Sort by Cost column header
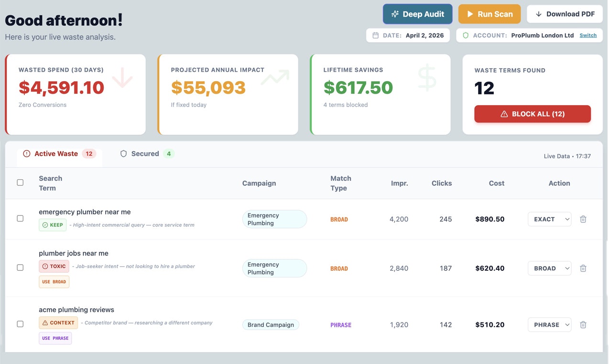Image resolution: width=609 pixels, height=364 pixels. click(497, 183)
